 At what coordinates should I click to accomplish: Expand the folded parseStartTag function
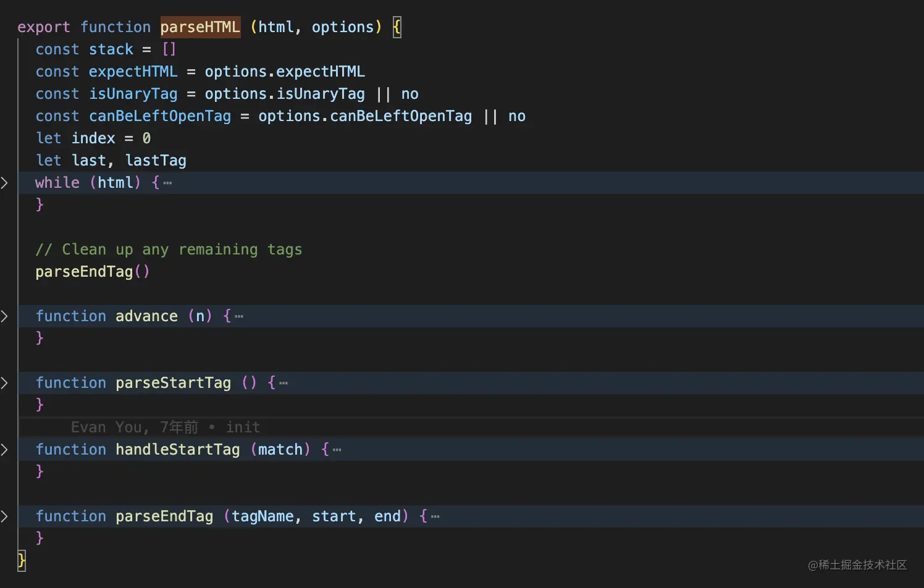point(5,383)
